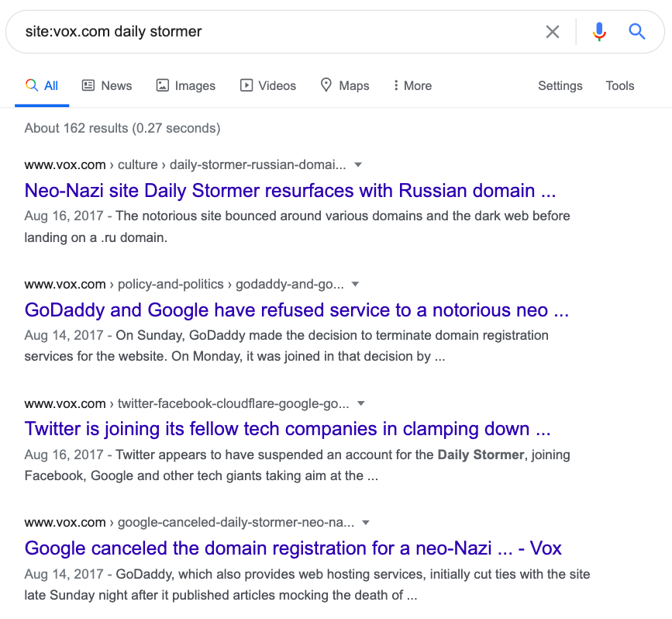Expand arrow beside twitter-facebook-cloudflare URL

click(361, 403)
